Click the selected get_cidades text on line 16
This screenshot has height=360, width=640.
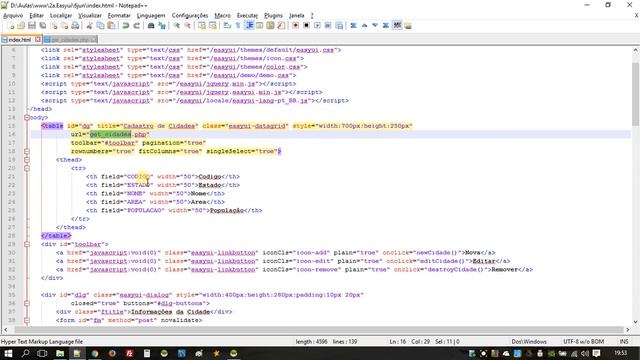[110, 134]
